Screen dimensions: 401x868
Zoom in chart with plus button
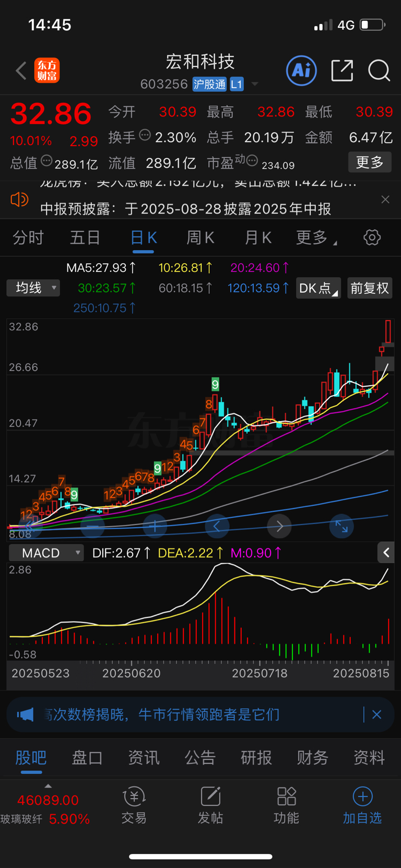pyautogui.click(x=155, y=526)
